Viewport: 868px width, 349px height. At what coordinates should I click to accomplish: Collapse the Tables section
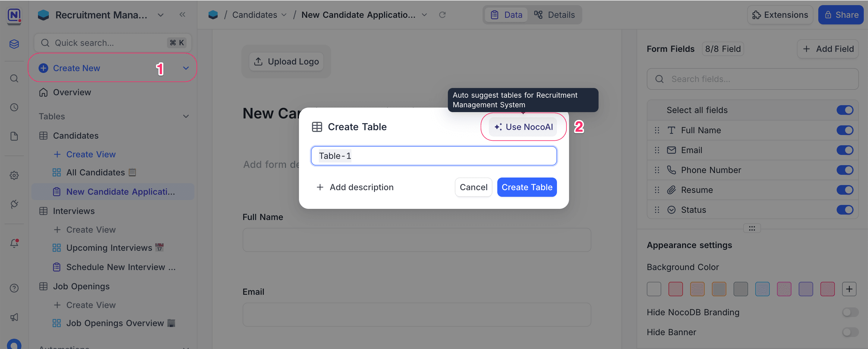pos(186,116)
